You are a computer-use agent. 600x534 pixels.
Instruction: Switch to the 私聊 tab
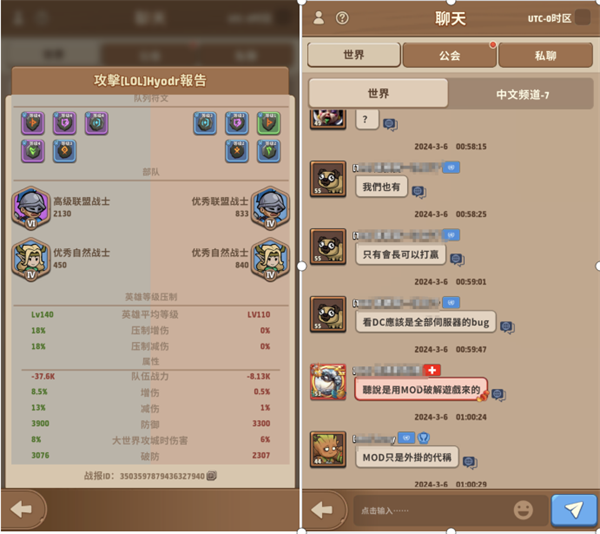(545, 55)
